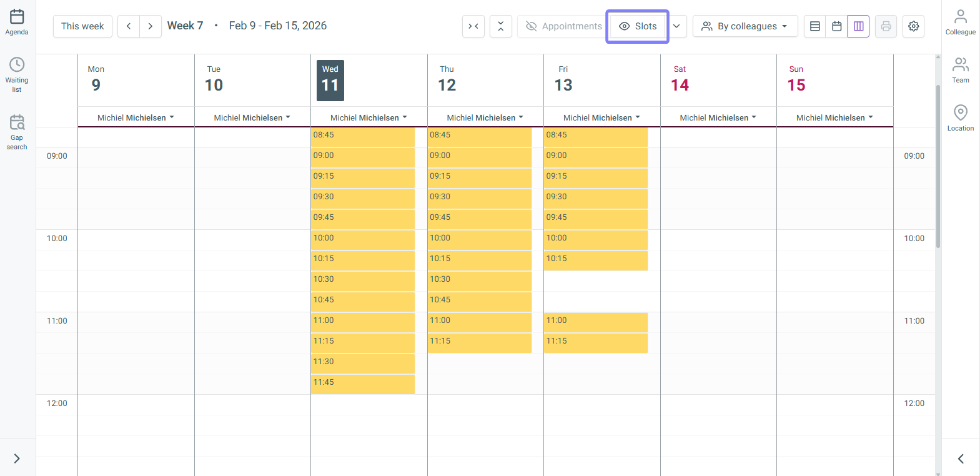The image size is (980, 476).
Task: Click the vertical calendar scrollbar
Action: tap(938, 166)
